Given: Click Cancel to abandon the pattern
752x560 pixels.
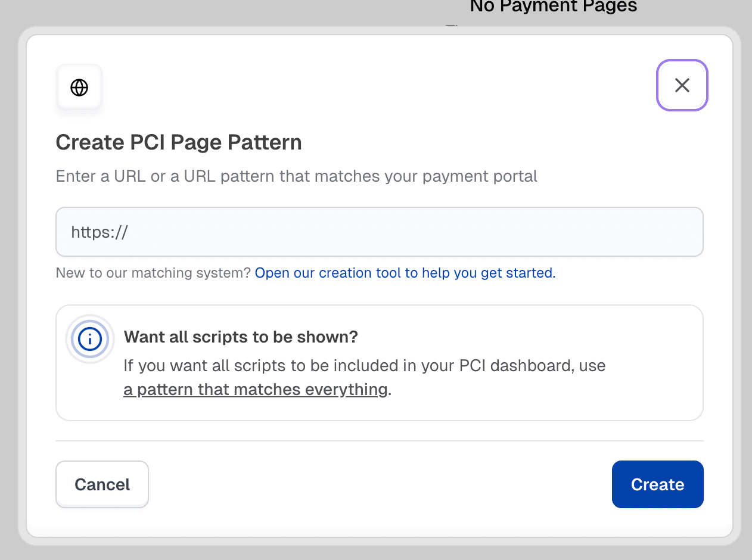Looking at the screenshot, I should 102,484.
